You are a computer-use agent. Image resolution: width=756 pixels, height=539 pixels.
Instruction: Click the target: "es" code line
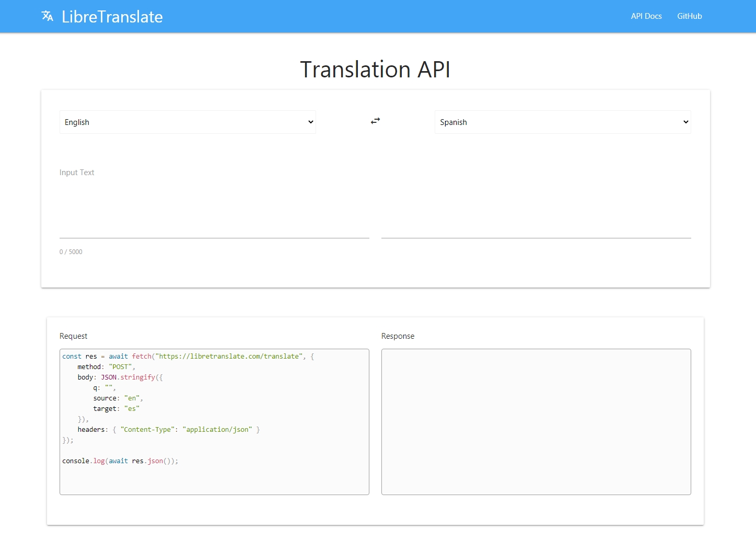coord(117,409)
